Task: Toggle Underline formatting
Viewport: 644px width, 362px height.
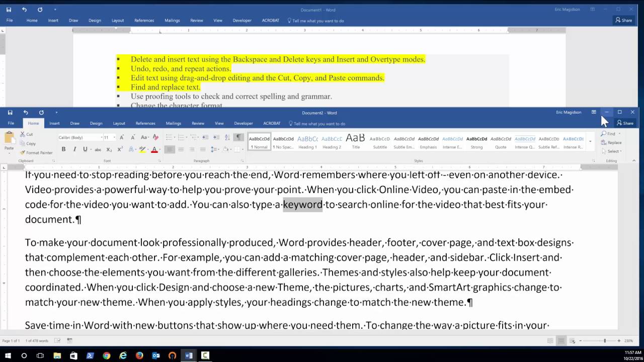Action: click(85, 149)
